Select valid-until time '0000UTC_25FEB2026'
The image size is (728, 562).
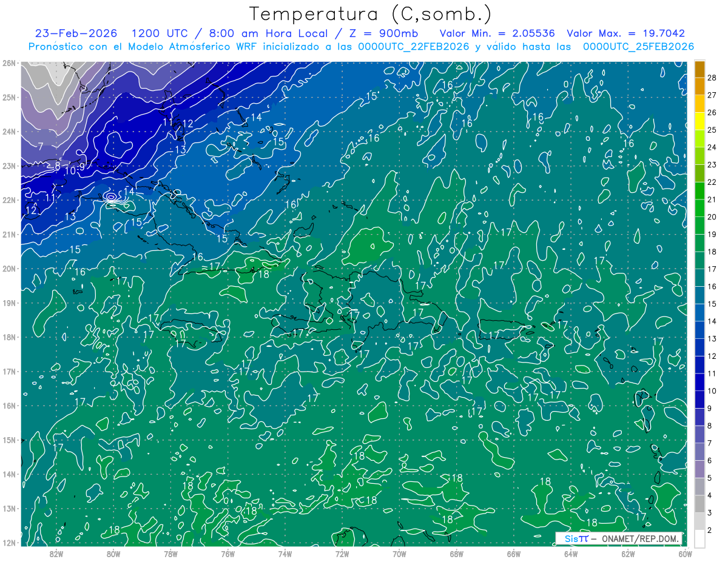click(638, 47)
